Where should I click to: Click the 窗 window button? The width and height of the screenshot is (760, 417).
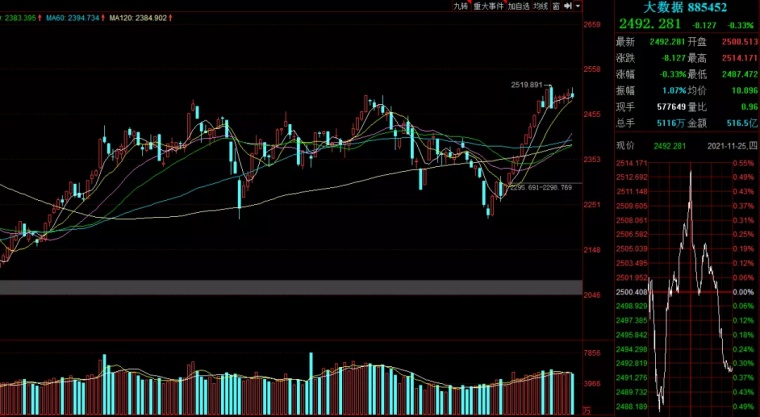pyautogui.click(x=556, y=6)
